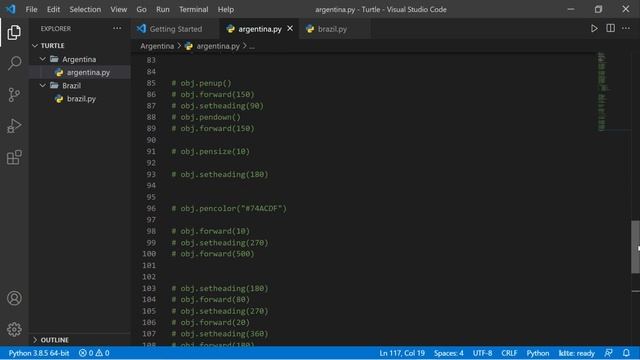Split the editor to the right

tap(610, 29)
